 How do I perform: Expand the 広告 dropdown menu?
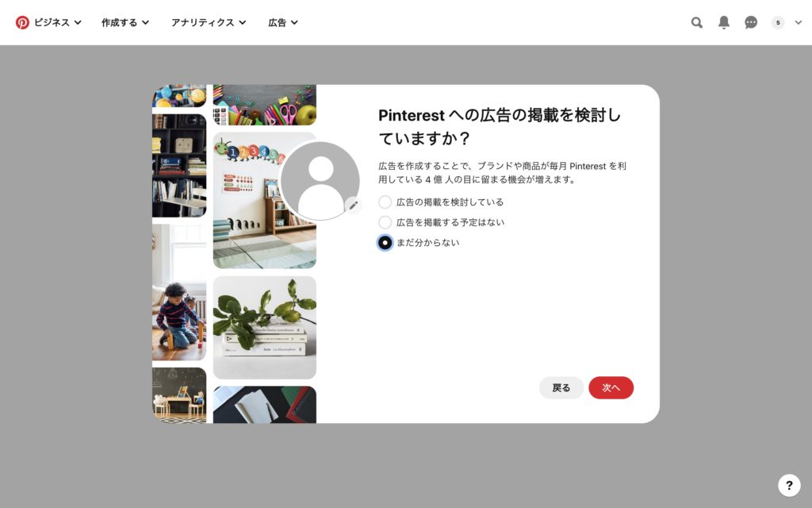pyautogui.click(x=283, y=22)
